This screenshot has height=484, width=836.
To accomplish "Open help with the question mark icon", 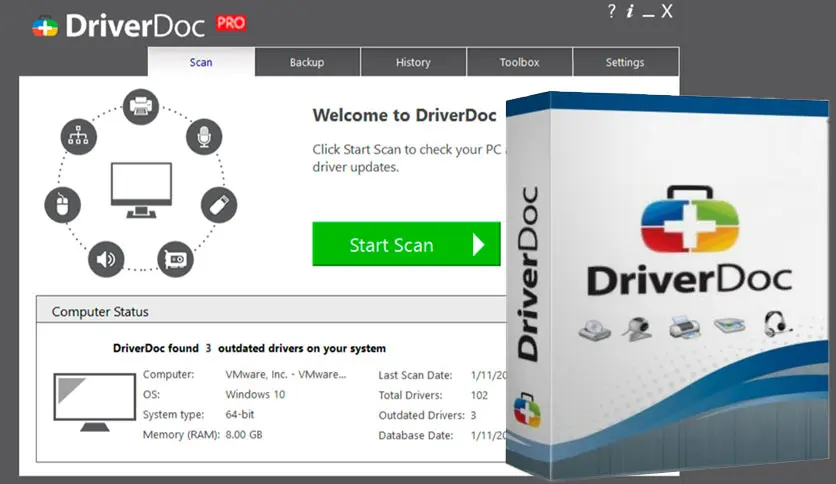I will coord(611,12).
